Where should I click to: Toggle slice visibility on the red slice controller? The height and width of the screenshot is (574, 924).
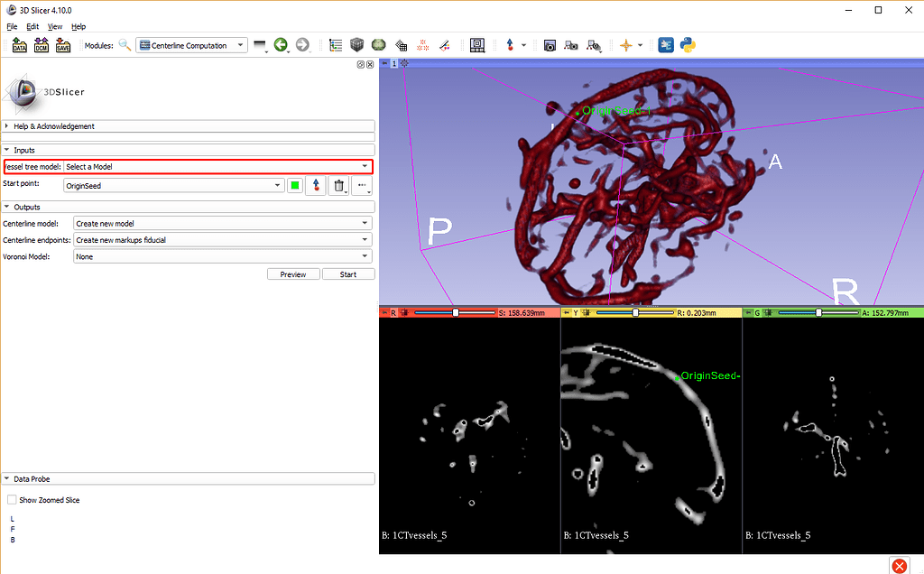tap(386, 311)
